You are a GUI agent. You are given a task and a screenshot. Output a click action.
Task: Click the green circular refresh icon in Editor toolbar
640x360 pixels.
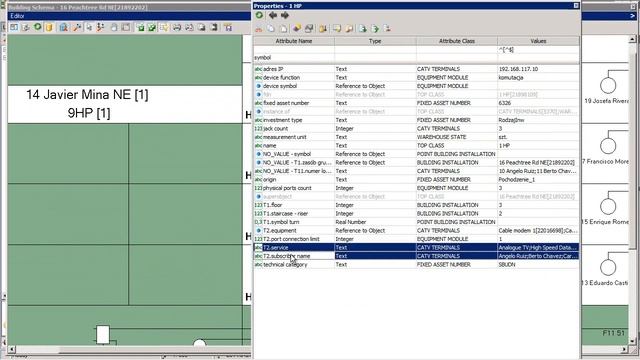pos(38,27)
